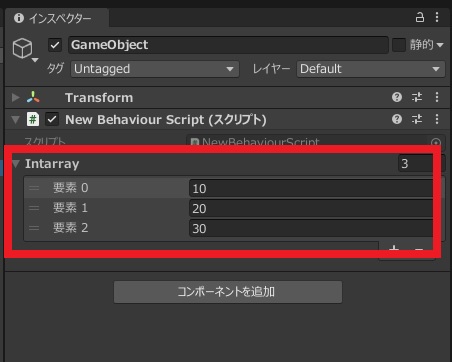Click the 要素 1 value field
The width and height of the screenshot is (452, 362).
click(x=311, y=209)
